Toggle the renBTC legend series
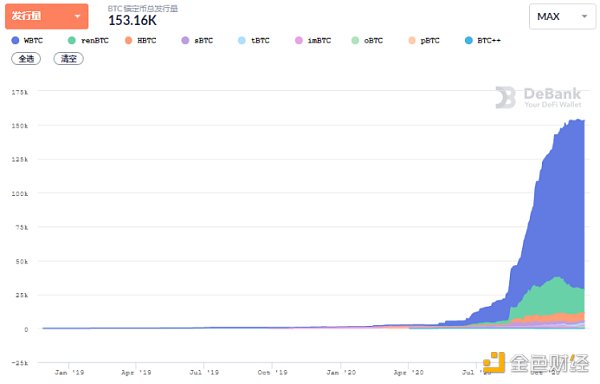The image size is (600, 384). click(88, 40)
